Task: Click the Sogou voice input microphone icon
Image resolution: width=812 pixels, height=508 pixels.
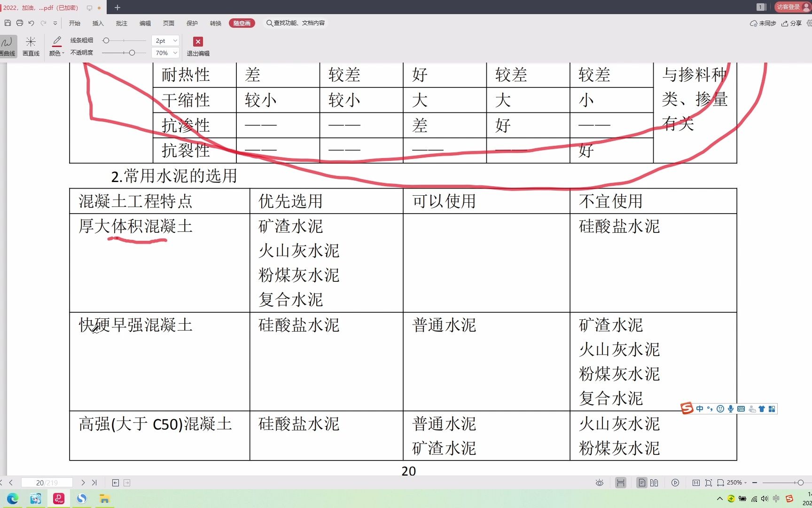Action: tap(731, 409)
